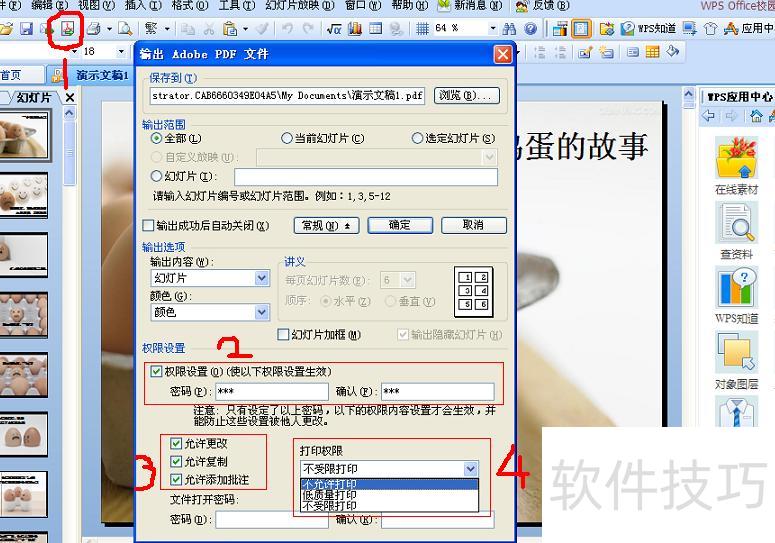
Task: Uncheck the 允许复制 checkbox
Action: pos(176,461)
